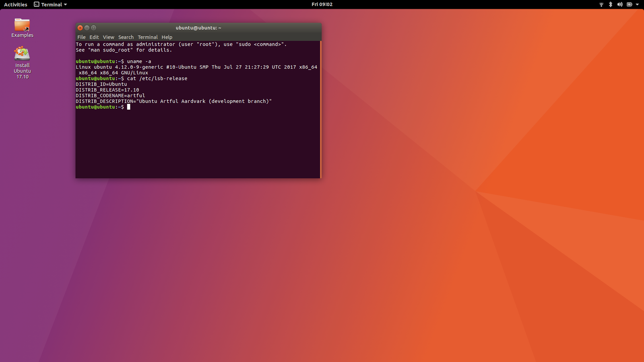Open the View menu in terminal

click(x=108, y=37)
